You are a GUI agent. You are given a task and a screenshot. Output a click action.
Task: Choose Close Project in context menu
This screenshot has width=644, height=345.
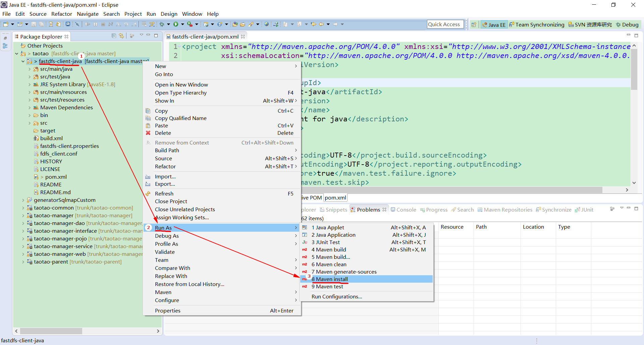click(x=222, y=201)
